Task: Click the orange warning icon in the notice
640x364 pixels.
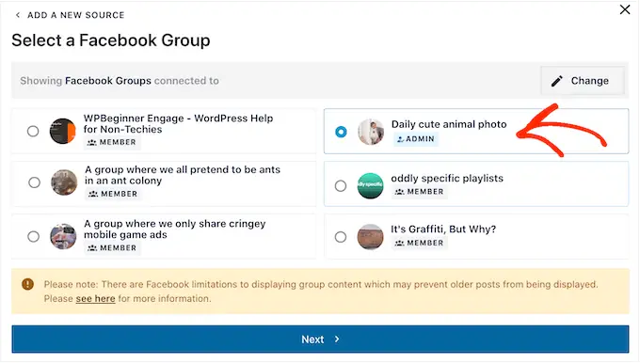Action: point(27,284)
